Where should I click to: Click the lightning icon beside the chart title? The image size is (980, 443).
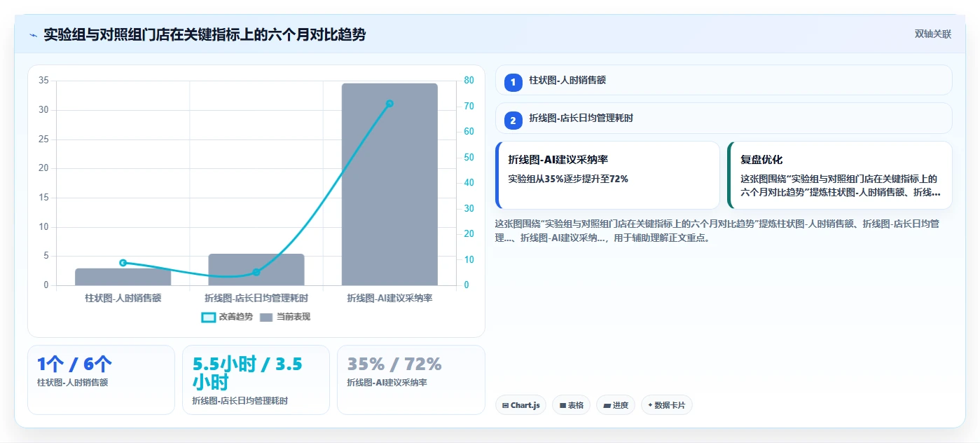point(33,35)
